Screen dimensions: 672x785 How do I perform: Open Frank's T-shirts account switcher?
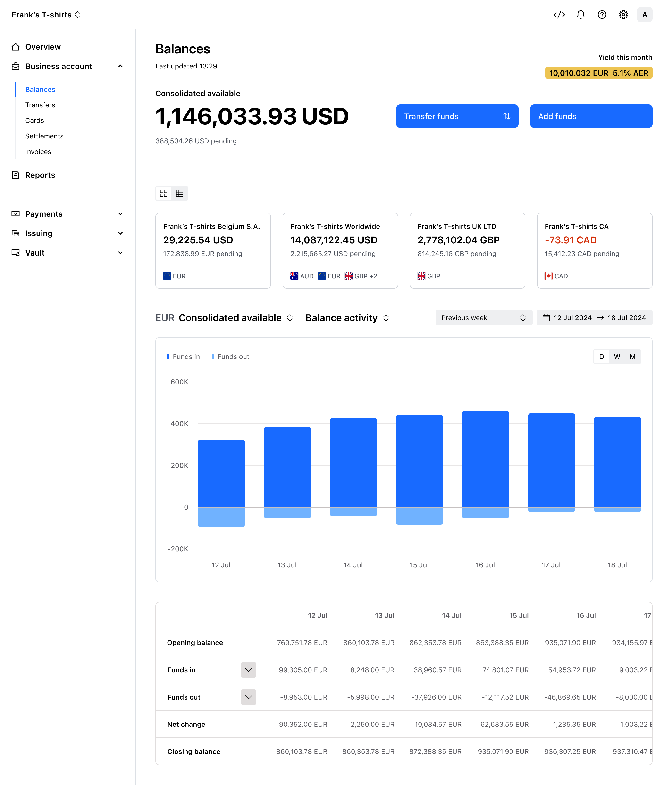tap(46, 15)
